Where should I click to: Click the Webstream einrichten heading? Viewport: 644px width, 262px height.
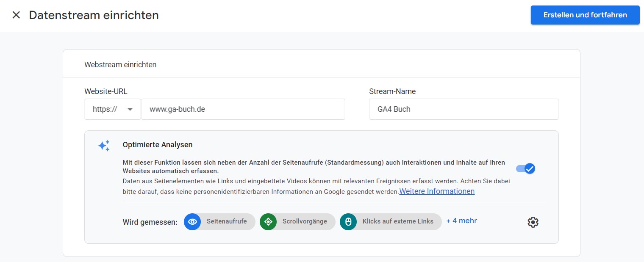coord(120,65)
